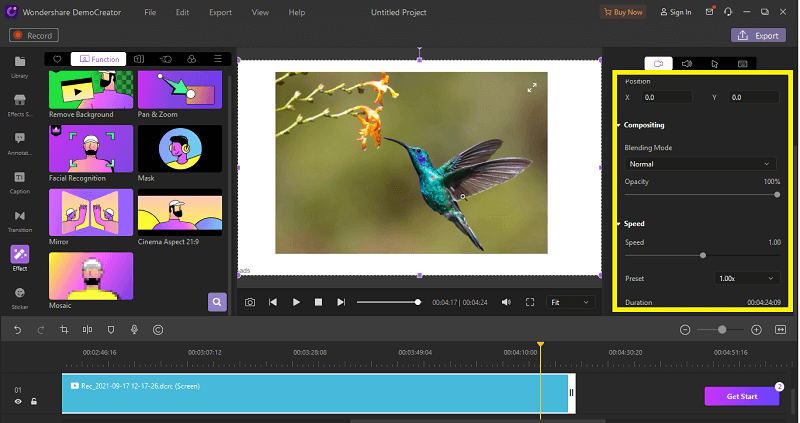
Task: Zoom out timeline with minus icon
Action: 685,330
